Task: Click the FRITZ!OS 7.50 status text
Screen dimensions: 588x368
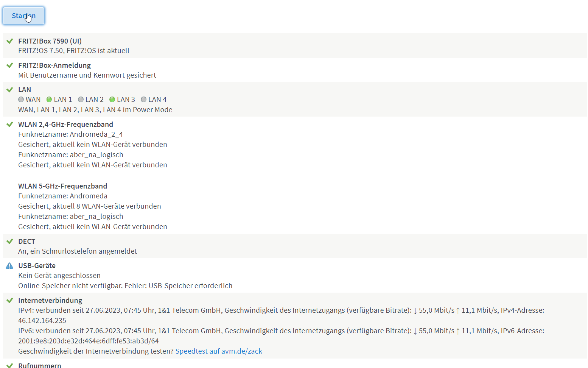Action: click(x=73, y=50)
